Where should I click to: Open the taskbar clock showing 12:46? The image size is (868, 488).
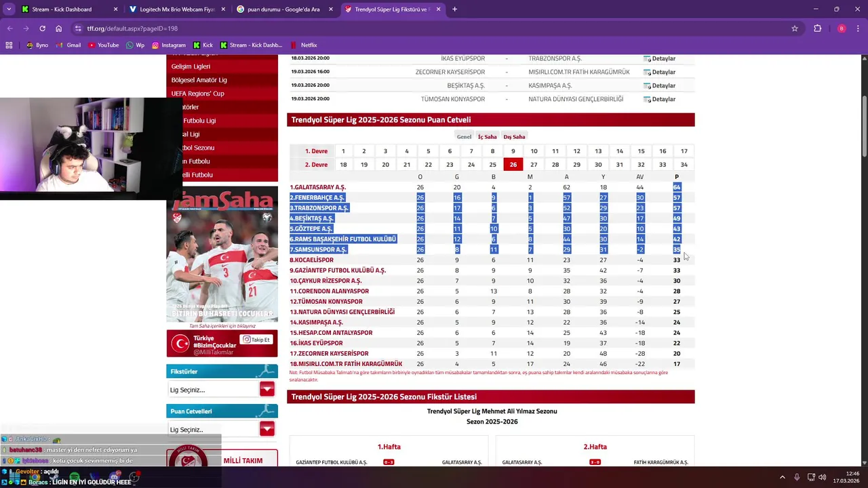pyautogui.click(x=847, y=477)
